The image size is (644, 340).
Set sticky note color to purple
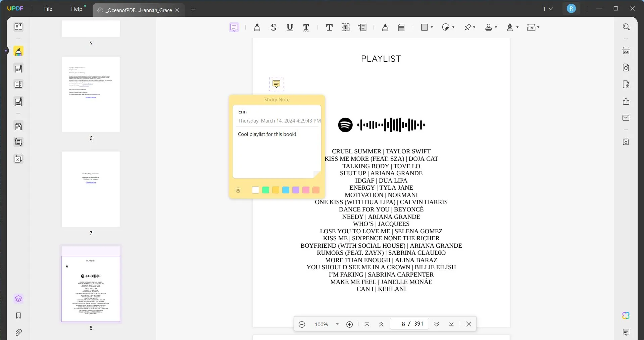click(x=296, y=190)
